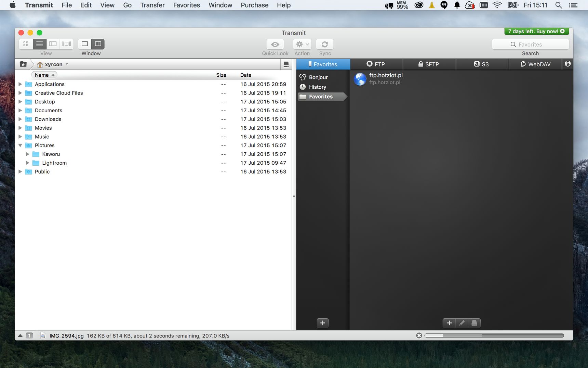This screenshot has width=588, height=368.
Task: Expand the Public folder
Action: pos(20,172)
